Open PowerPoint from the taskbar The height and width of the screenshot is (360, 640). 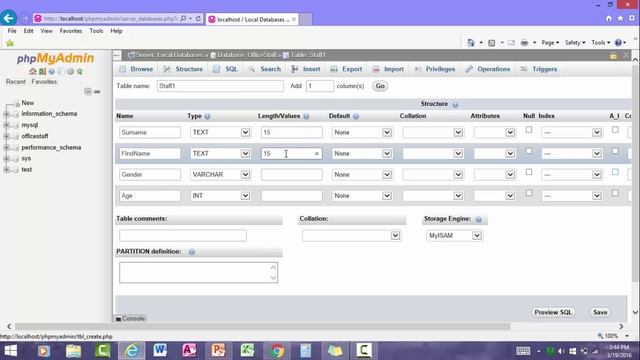[218, 350]
